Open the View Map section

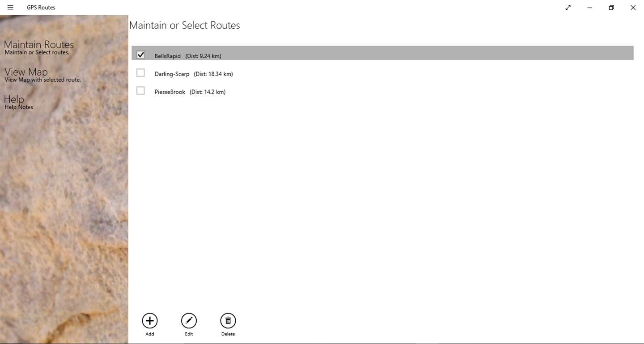point(26,72)
